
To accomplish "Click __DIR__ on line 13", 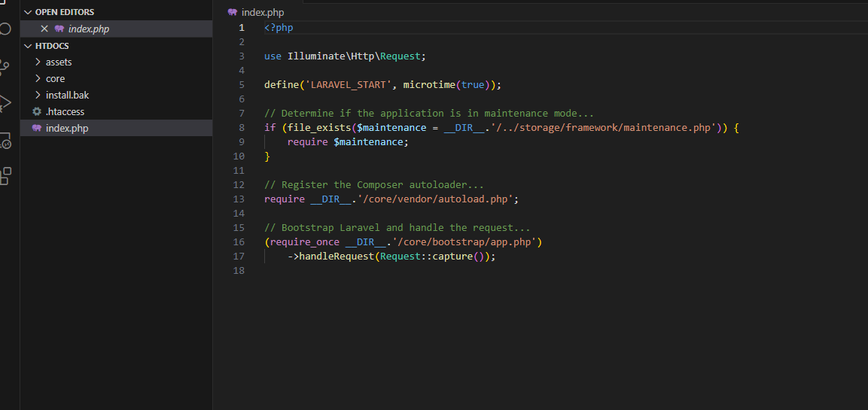I will tap(331, 199).
